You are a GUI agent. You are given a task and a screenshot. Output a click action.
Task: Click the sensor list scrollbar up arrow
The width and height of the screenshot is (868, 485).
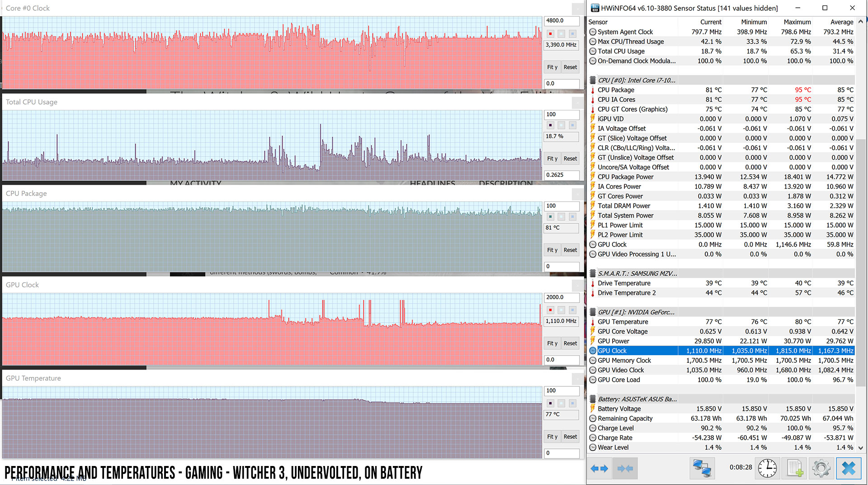tap(861, 22)
